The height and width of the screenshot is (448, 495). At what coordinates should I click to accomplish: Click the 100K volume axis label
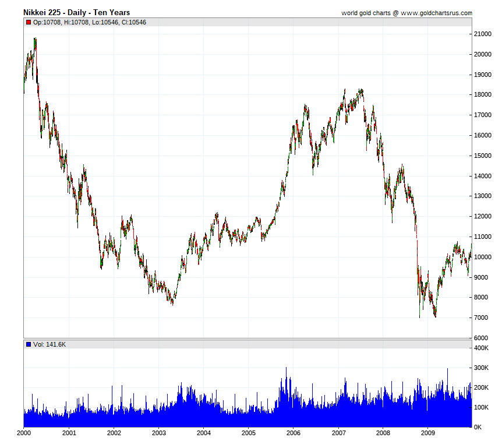(x=481, y=407)
